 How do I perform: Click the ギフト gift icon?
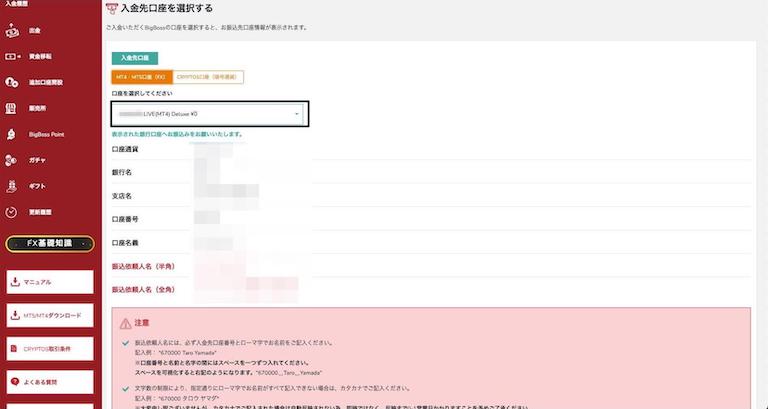11,186
